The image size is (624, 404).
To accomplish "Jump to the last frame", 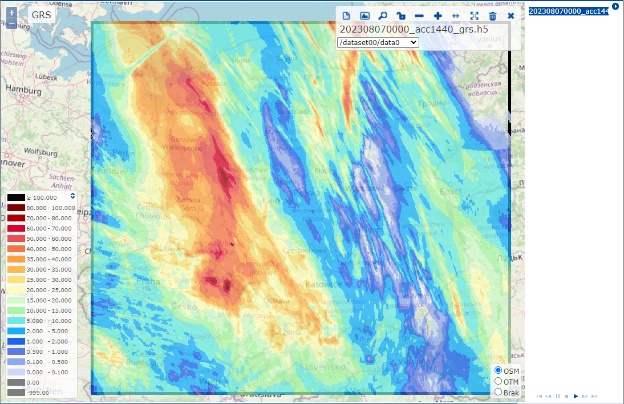I will (x=594, y=396).
